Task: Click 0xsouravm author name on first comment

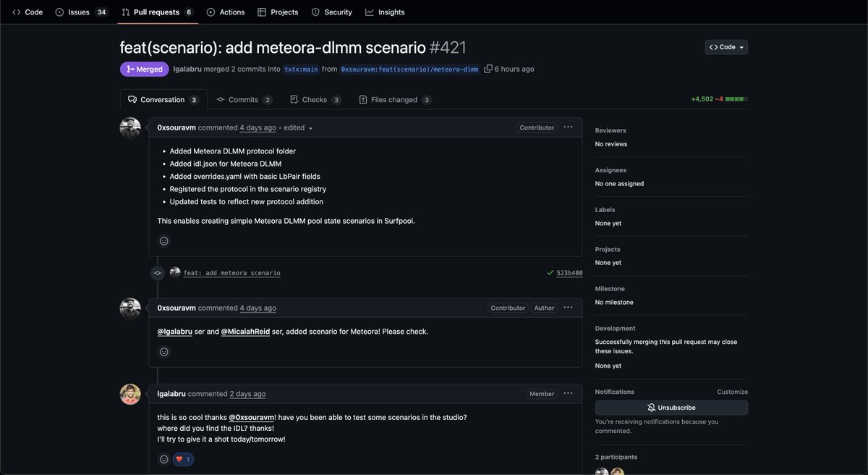Action: pos(176,127)
